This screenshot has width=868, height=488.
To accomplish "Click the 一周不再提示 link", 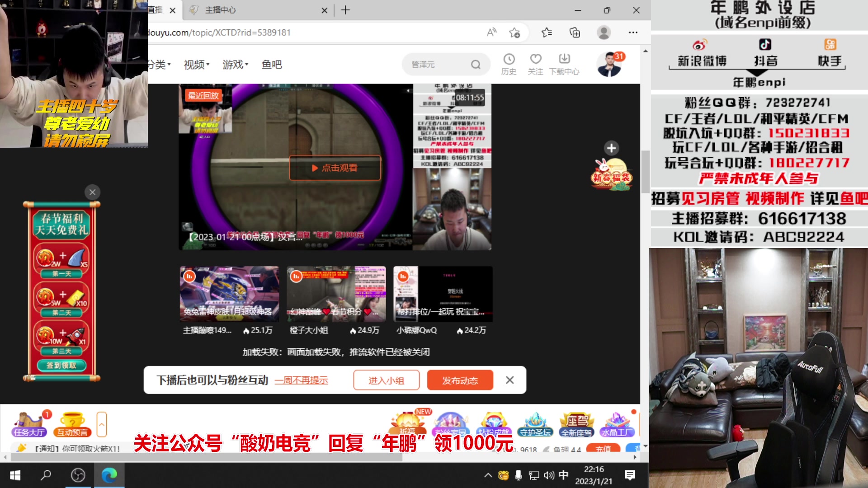I will tap(301, 380).
